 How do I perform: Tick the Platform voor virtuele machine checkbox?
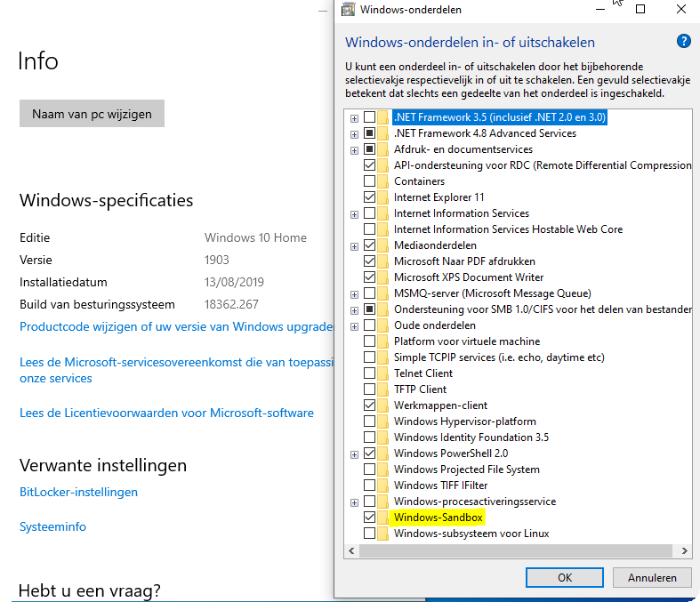click(x=369, y=341)
